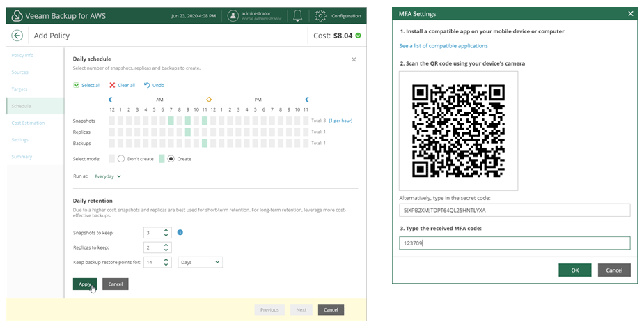The height and width of the screenshot is (329, 644).
Task: Open Cost Estimation step in sidebar
Action: 28,123
